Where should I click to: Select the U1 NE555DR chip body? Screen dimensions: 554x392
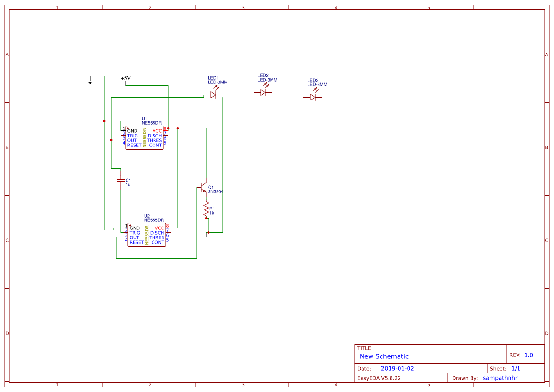[x=145, y=137]
